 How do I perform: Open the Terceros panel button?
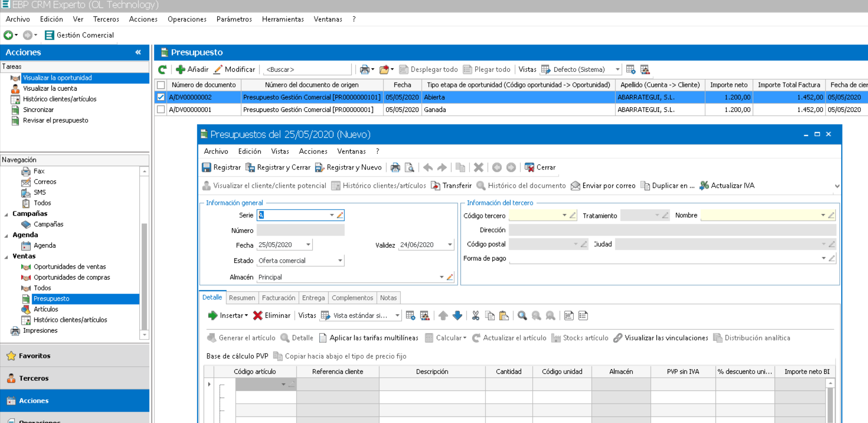coord(75,378)
